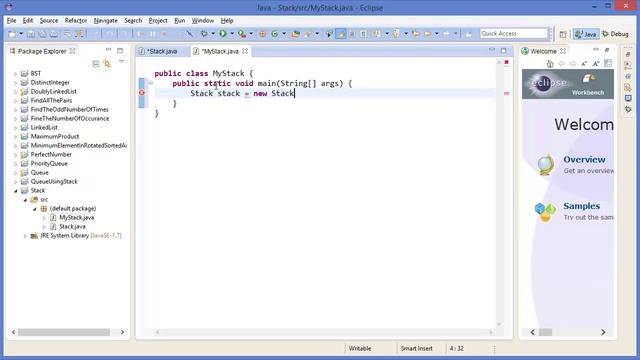Select the QueueUsingStack project
This screenshot has height=360, width=640.
click(54, 182)
